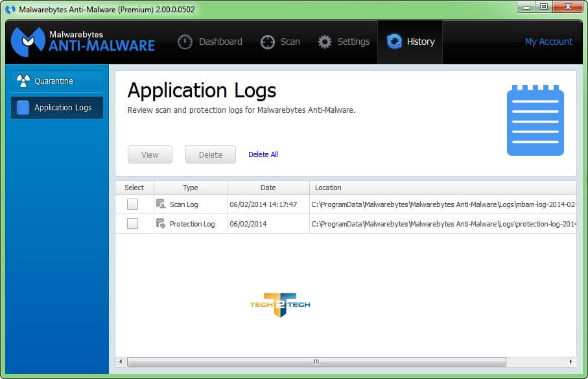Viewport: 588px width, 379px height.
Task: Open the Dashboard tab
Action: (x=210, y=42)
